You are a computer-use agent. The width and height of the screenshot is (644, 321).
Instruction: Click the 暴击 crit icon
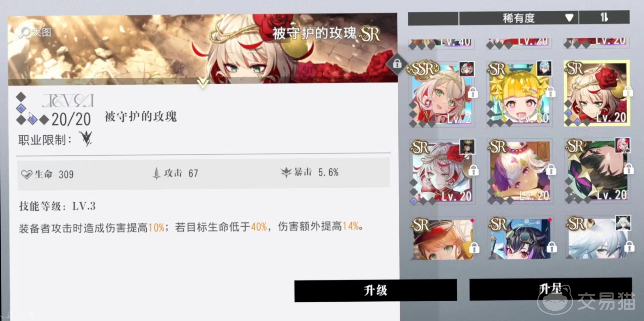(286, 172)
